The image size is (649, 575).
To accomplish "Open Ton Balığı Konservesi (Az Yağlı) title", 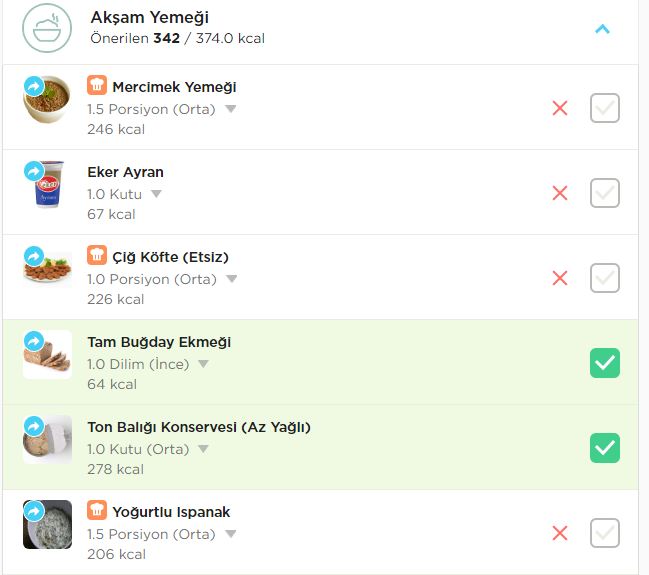I will [199, 427].
